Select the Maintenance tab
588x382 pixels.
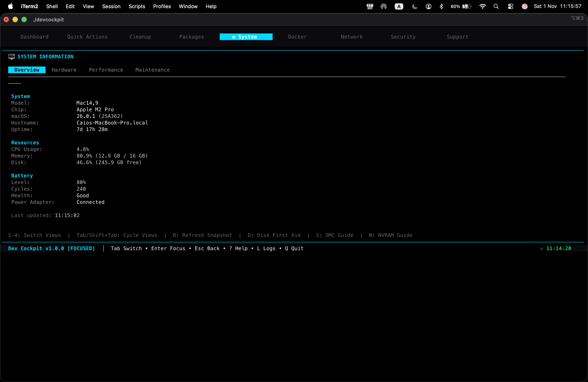(x=152, y=70)
